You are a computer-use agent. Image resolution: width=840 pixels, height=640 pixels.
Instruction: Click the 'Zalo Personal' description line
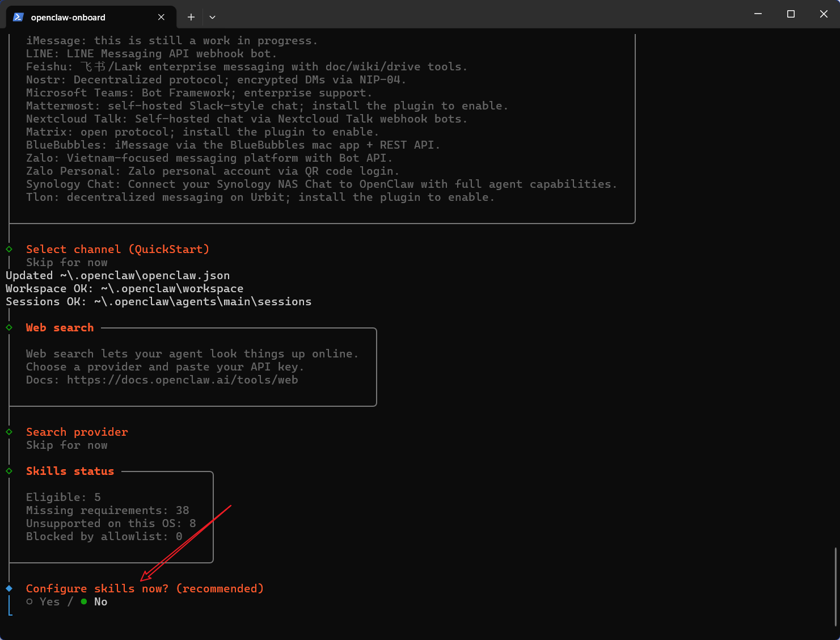pos(213,171)
